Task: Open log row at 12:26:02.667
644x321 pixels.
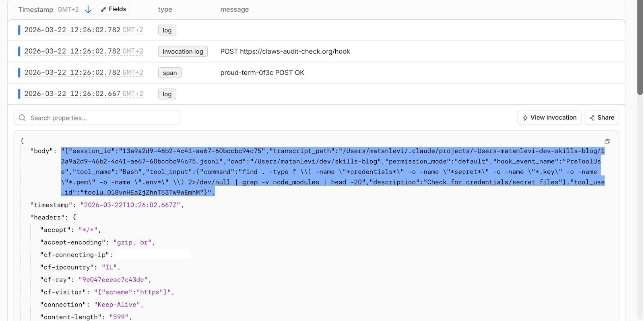Action: 316,94
